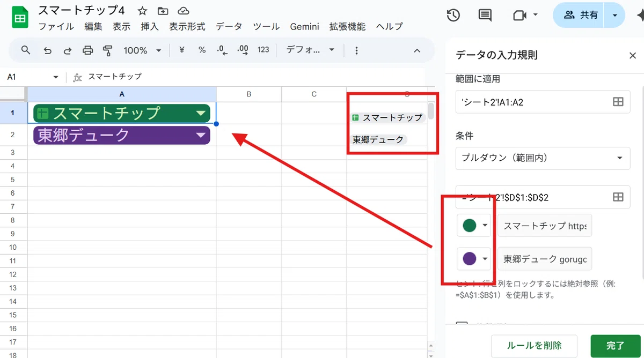Open the comments icon

click(485, 16)
